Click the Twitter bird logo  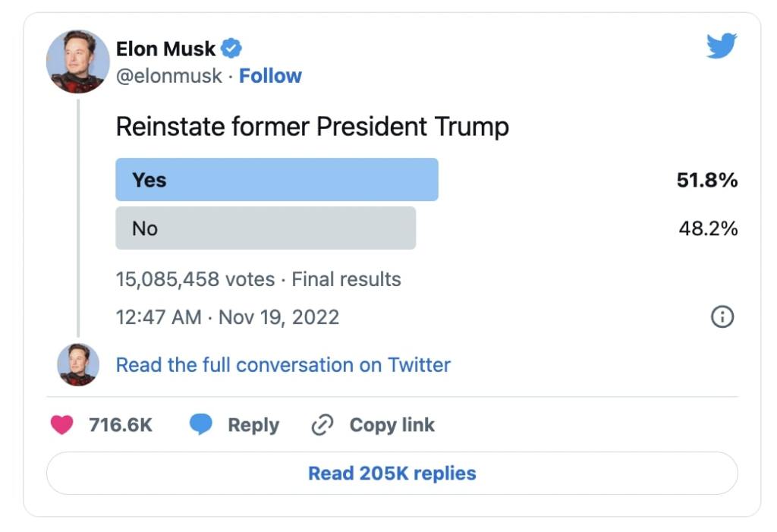pyautogui.click(x=722, y=48)
